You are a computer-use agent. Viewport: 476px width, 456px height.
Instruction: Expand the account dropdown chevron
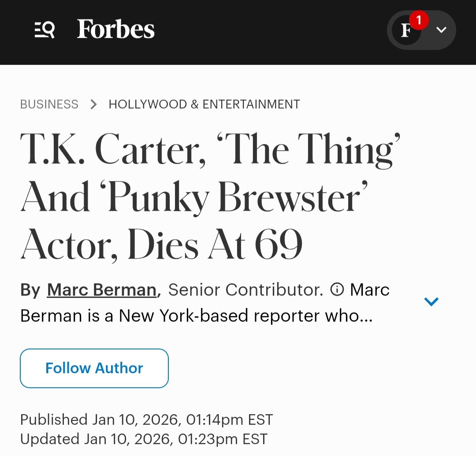(441, 30)
